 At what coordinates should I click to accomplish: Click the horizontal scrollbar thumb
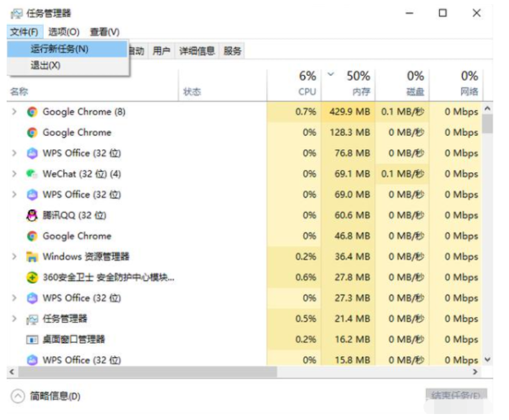[x=148, y=372]
